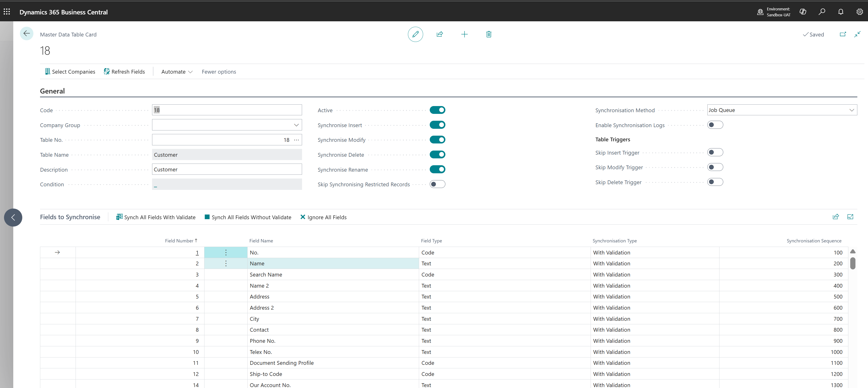Enable Skip Modify Trigger
This screenshot has height=388, width=868.
pos(715,167)
